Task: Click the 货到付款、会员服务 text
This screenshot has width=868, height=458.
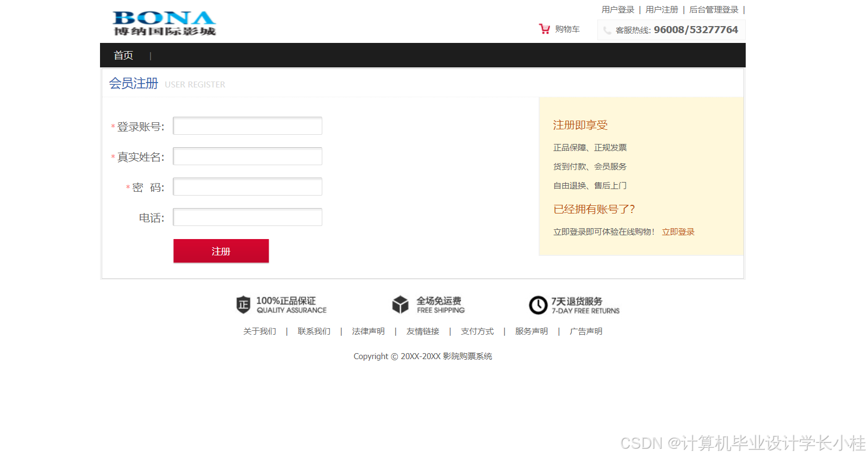Action: coord(590,167)
